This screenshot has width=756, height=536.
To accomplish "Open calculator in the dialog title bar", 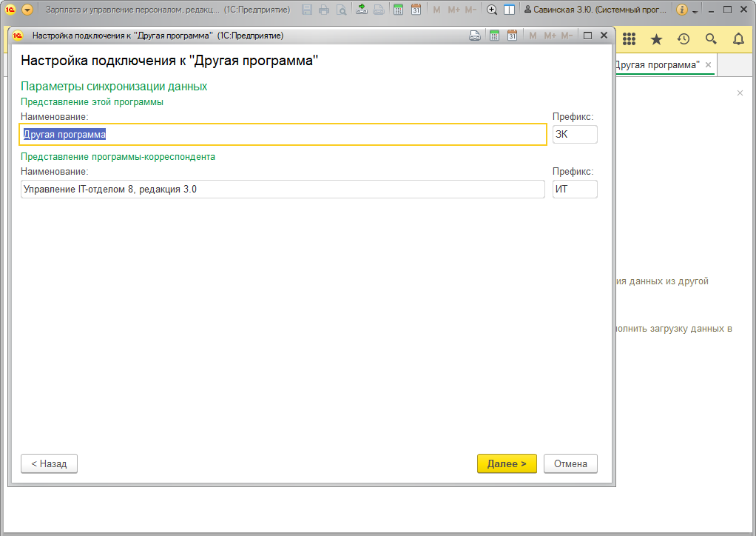I will coord(494,36).
